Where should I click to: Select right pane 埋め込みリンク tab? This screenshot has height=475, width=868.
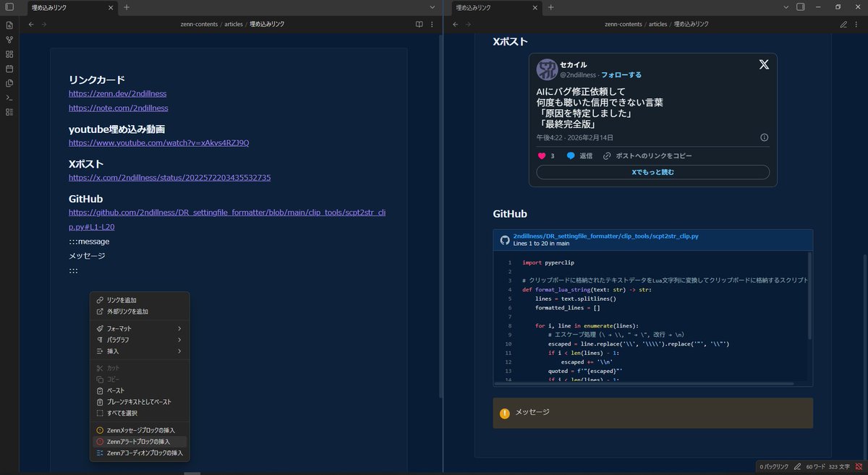click(495, 7)
